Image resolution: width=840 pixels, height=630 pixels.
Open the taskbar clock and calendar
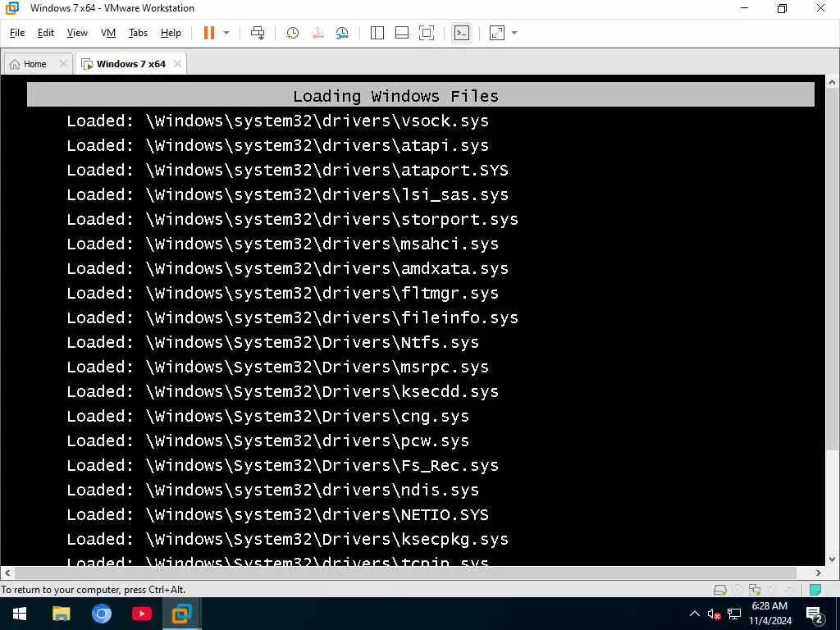[x=769, y=614]
